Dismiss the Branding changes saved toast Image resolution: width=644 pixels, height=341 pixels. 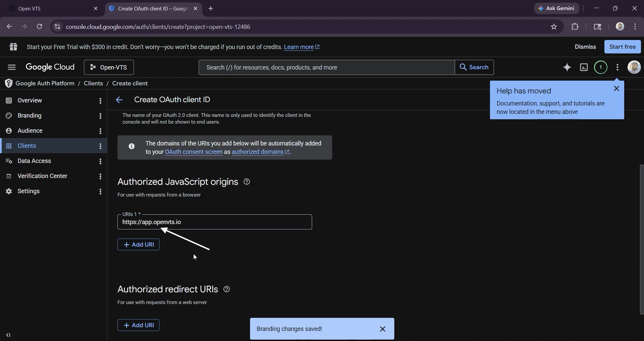point(383,329)
